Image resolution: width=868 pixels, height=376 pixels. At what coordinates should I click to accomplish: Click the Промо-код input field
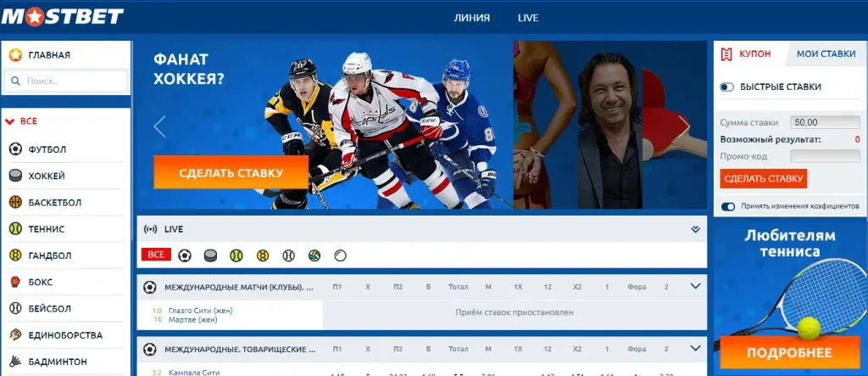click(824, 156)
